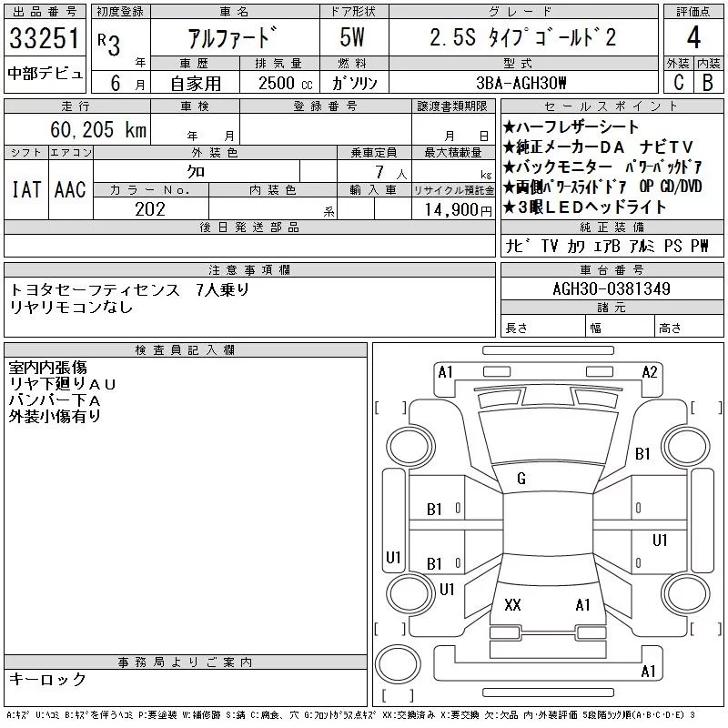Click the seating capacity 7 人
This screenshot has width=728, height=728.
tap(391, 173)
